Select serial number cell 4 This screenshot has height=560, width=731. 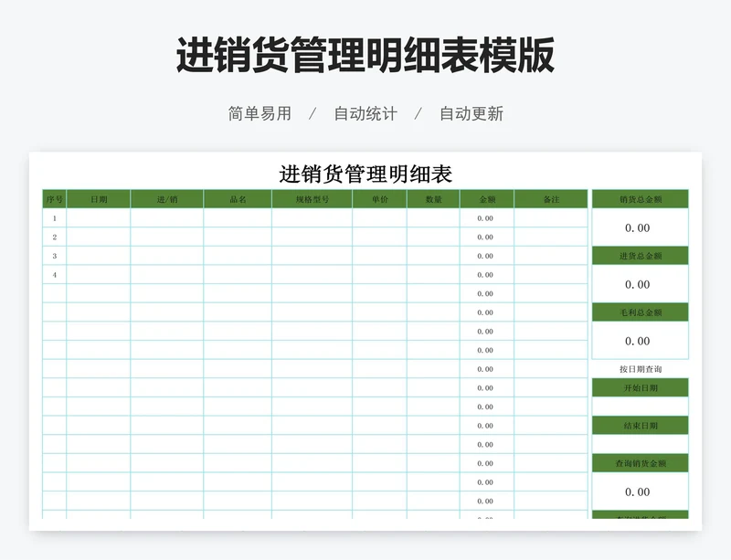(55, 275)
